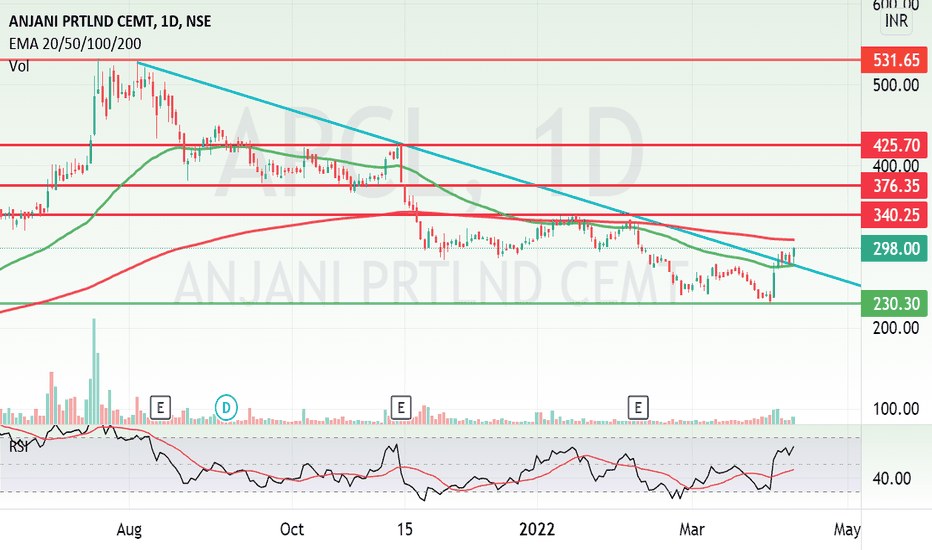
Task: Click the Mar date on time axis
Action: [x=692, y=529]
